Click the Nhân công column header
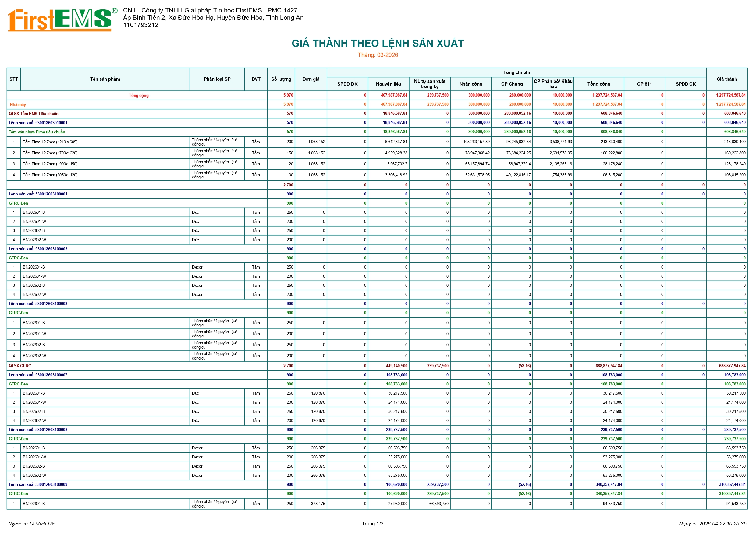The width and height of the screenshot is (756, 534). (471, 84)
